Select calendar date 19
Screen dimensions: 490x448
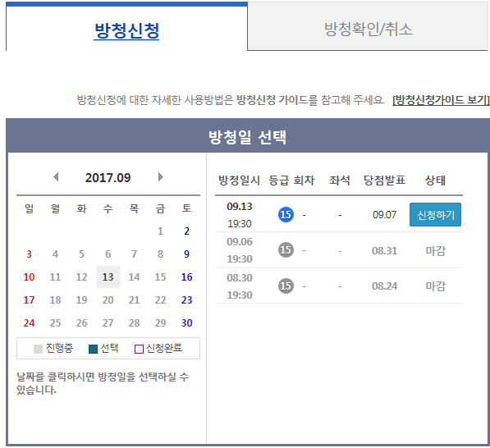point(81,300)
